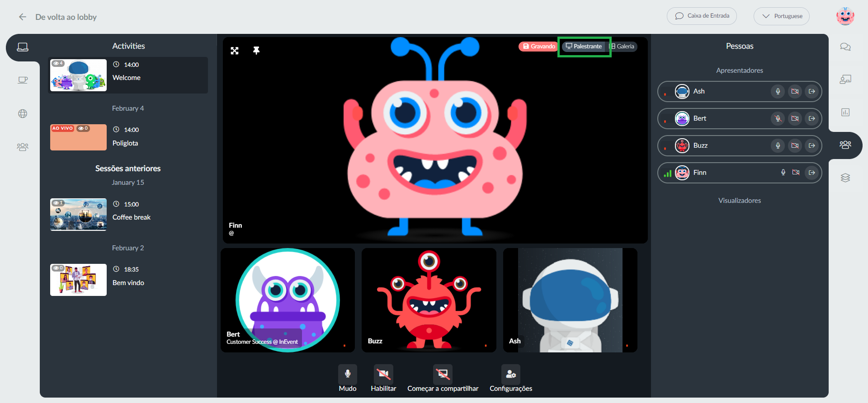Open the Welcome session thumbnail
The width and height of the screenshot is (868, 403).
pyautogui.click(x=78, y=75)
